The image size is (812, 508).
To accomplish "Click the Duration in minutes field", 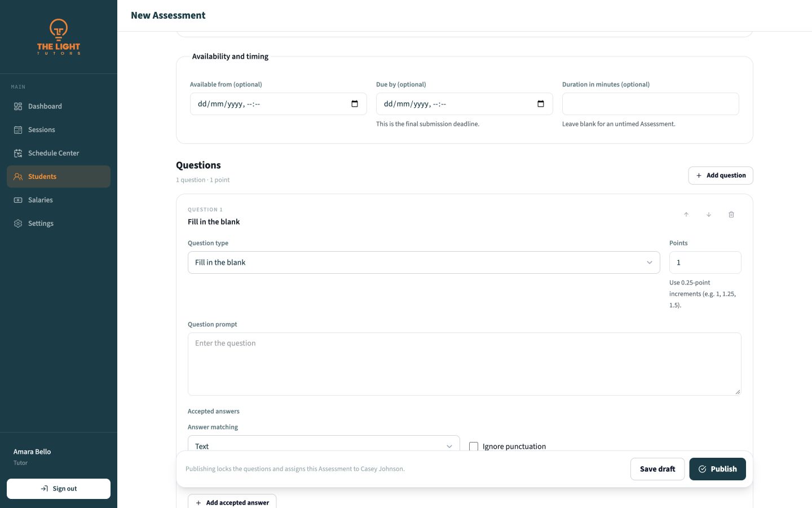I will 650,104.
